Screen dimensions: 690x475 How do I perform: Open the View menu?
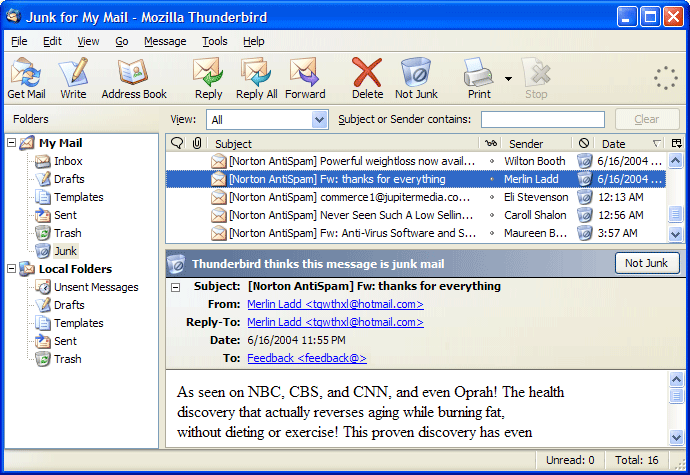[x=88, y=41]
